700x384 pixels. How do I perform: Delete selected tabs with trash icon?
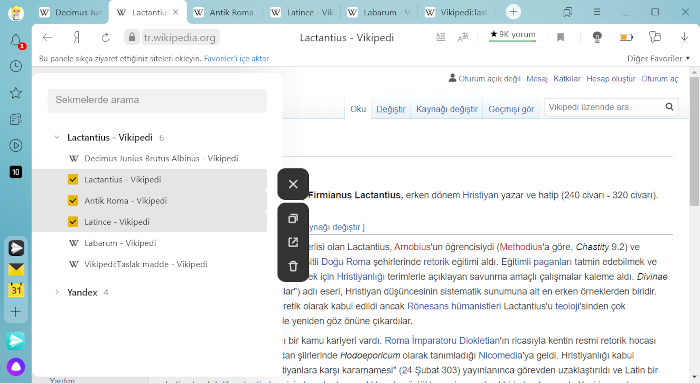coord(293,266)
